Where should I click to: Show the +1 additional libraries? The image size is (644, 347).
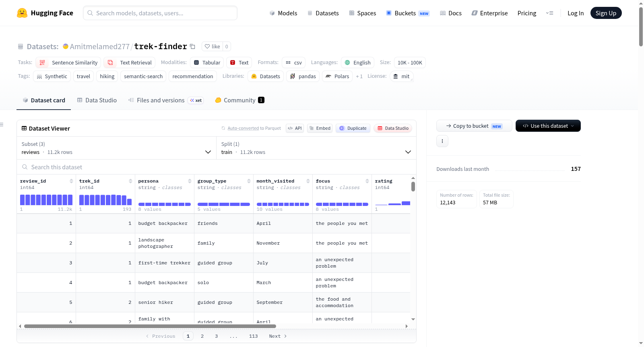359,76
